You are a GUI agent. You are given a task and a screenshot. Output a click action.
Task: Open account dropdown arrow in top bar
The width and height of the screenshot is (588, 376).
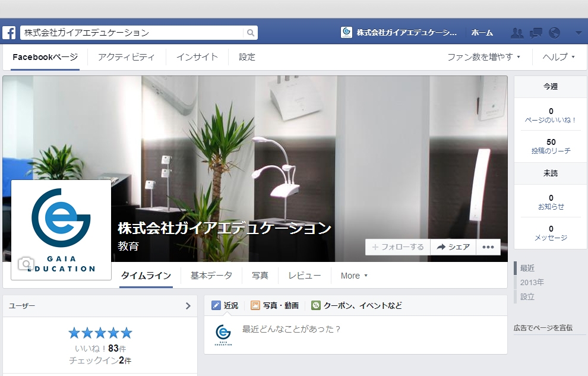pos(578,33)
